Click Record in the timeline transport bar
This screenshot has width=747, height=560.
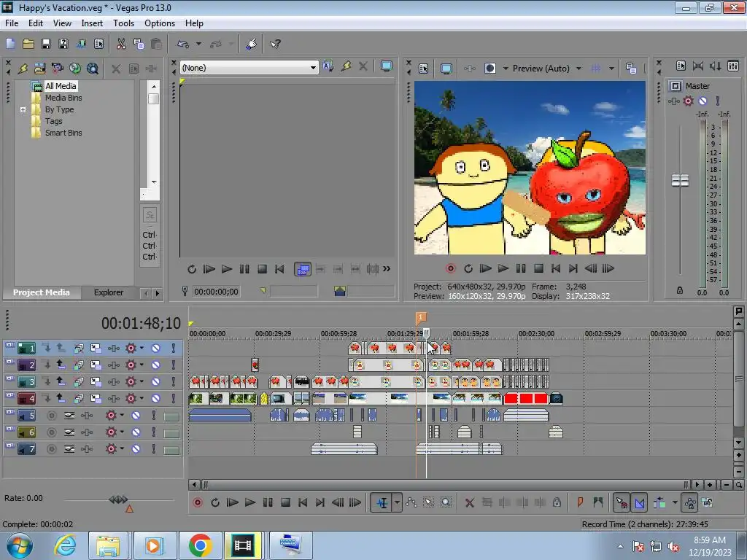tap(197, 502)
